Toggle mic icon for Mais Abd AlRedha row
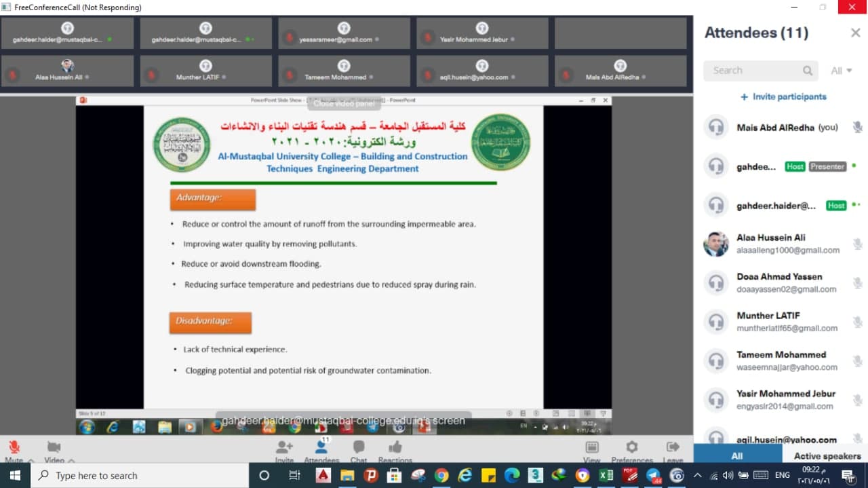868x488 pixels. 858,127
